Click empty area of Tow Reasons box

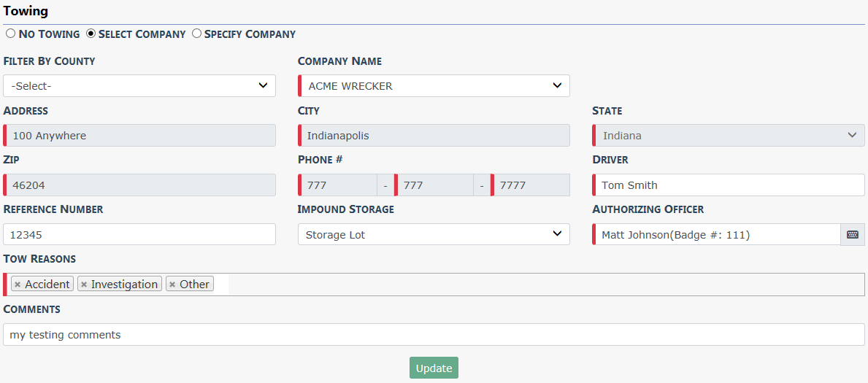(542, 285)
